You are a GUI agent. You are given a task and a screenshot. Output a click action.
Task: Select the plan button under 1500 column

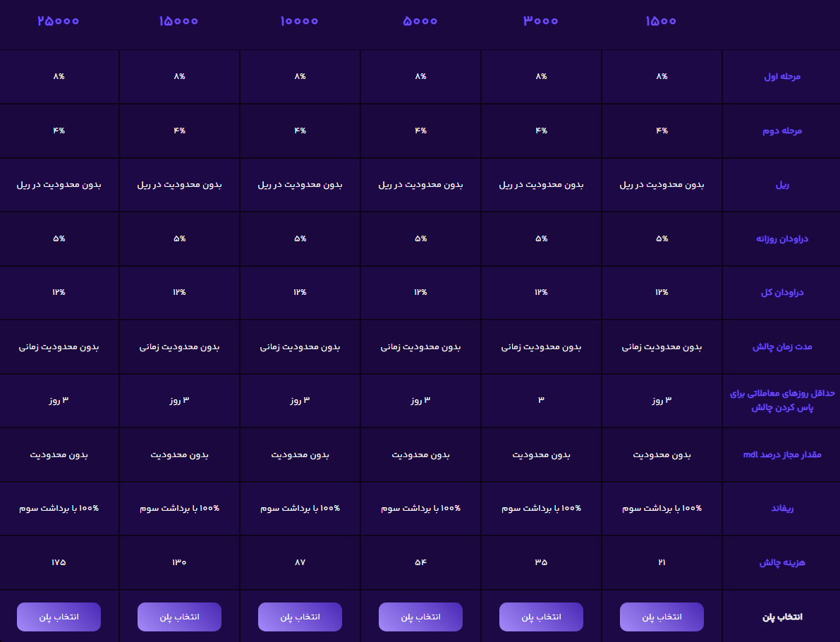coord(662,617)
